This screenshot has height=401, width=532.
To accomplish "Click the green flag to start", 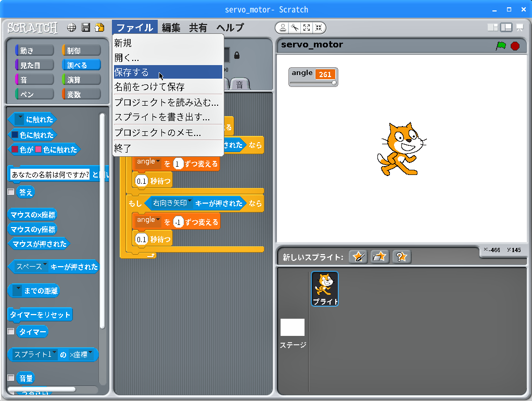I will click(x=501, y=45).
